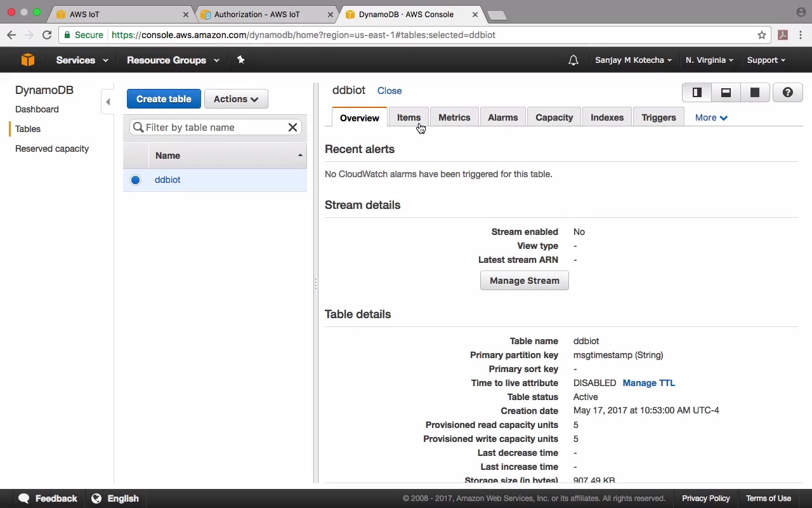Close the DynamoDB browser tab

[x=475, y=14]
